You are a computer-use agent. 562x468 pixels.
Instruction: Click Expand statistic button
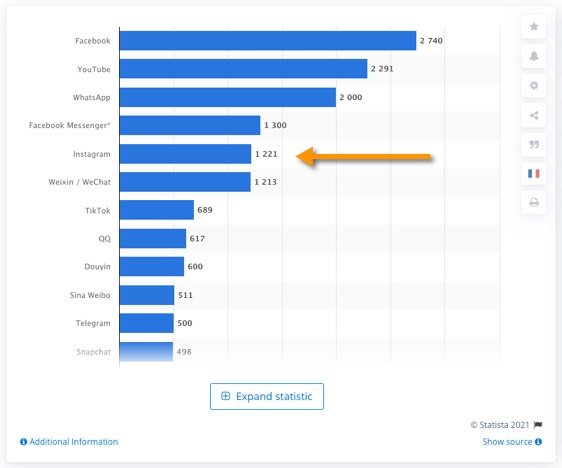pyautogui.click(x=267, y=396)
